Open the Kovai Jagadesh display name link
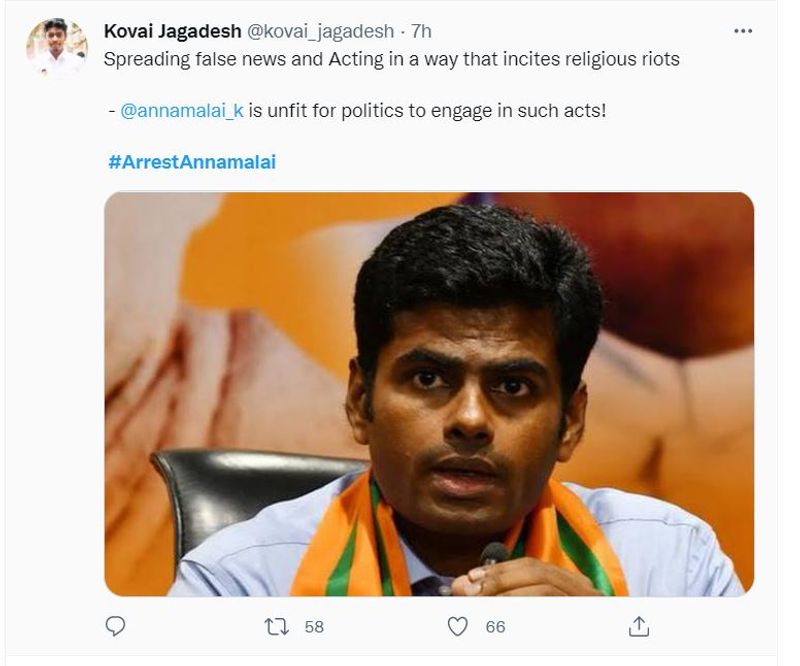The image size is (800, 666). point(171,31)
